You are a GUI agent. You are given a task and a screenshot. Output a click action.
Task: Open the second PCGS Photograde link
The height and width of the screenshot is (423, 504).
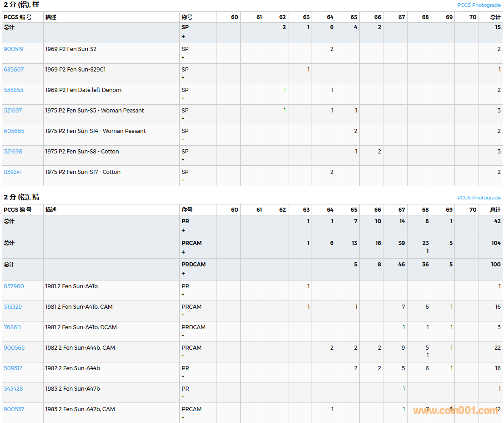pos(479,198)
